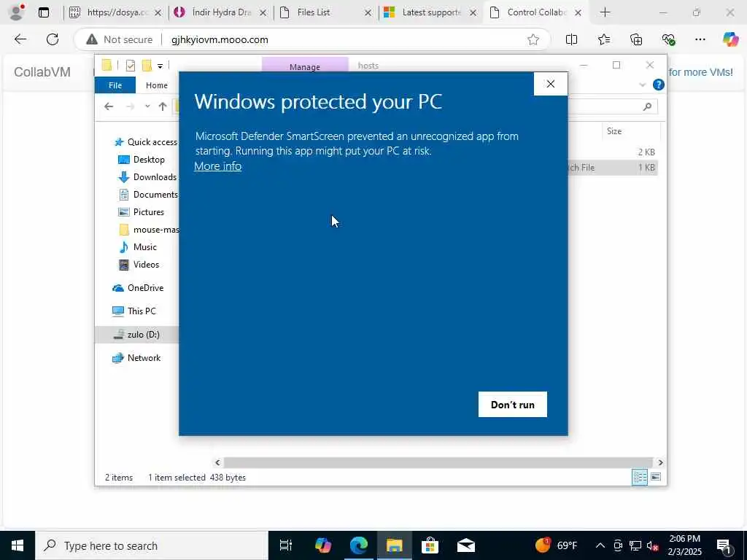Viewport: 747px width, 560px height.
Task: Open Edge Settings and more menu
Action: 700,39
